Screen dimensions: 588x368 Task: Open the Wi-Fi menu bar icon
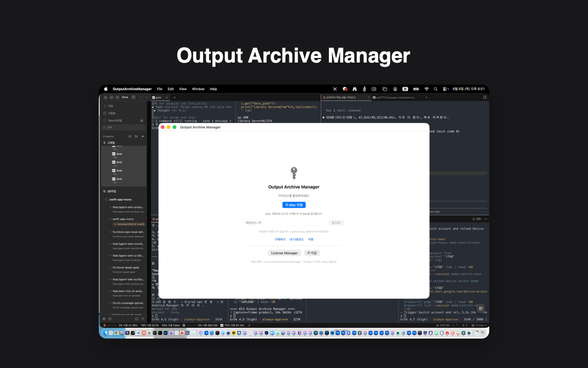click(x=426, y=89)
